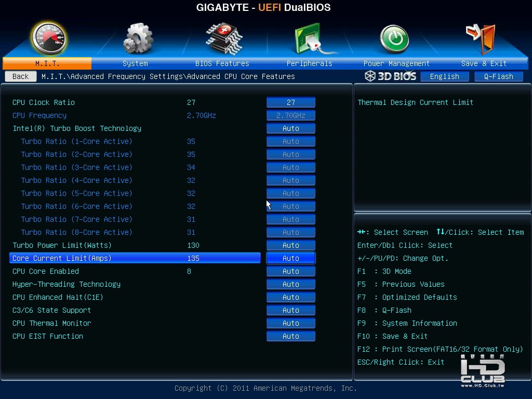Click Auto field for Turbo Ratio 2-Core Active
The image size is (532, 399).
tap(291, 154)
